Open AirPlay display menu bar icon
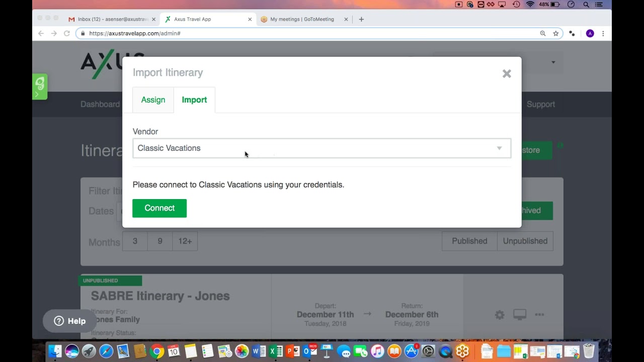 pos(502,5)
